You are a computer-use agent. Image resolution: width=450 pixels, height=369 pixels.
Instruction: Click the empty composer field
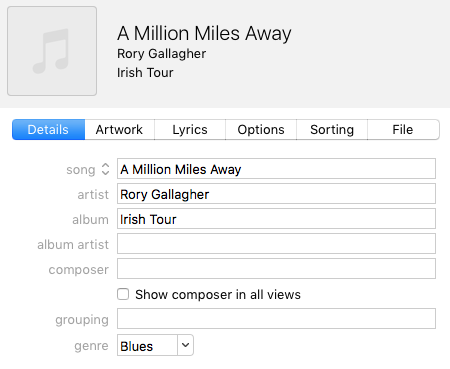276,269
